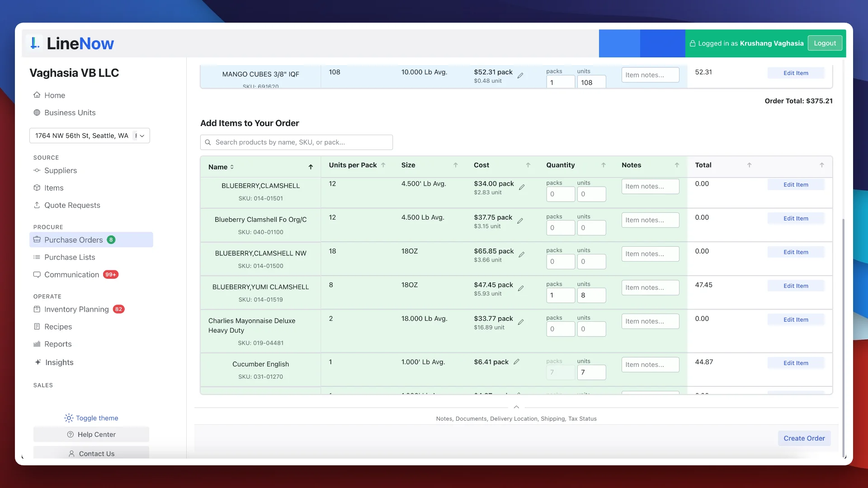Image resolution: width=868 pixels, height=488 pixels.
Task: Open Communication in the sidebar menu
Action: tap(71, 275)
